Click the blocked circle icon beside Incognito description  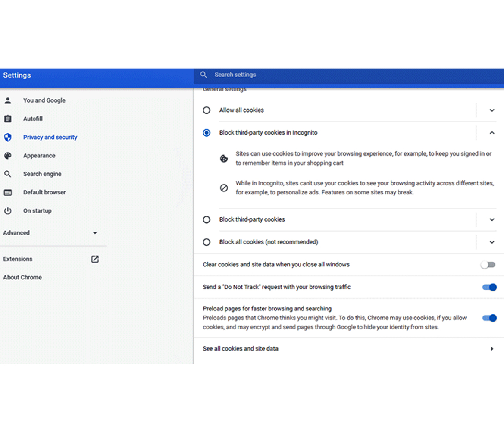[224, 188]
